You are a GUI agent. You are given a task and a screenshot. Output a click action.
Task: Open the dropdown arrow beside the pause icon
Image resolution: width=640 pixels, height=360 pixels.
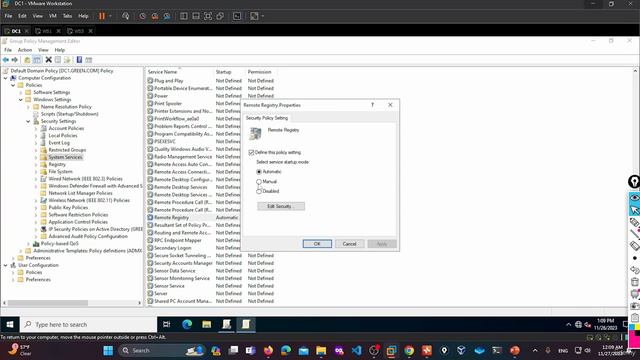(x=110, y=16)
